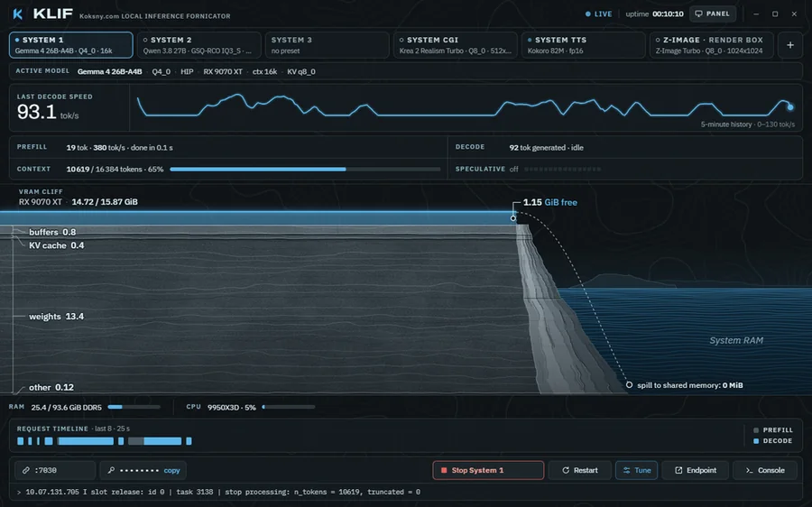Click the Gemma 4 26B-A4B active model name
This screenshot has height=507, width=812.
pyautogui.click(x=110, y=71)
